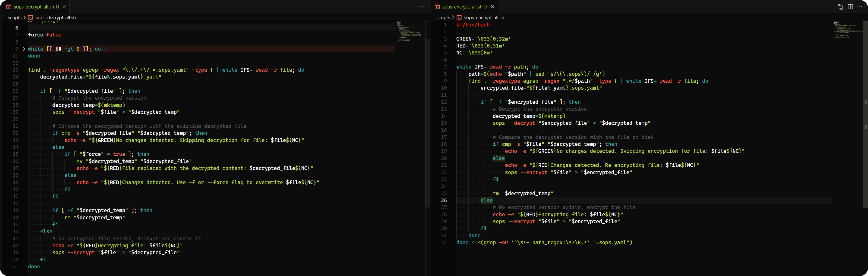868x276 pixels.
Task: Open 'scripts' breadcrumb in left editor
Action: pyautogui.click(x=14, y=17)
